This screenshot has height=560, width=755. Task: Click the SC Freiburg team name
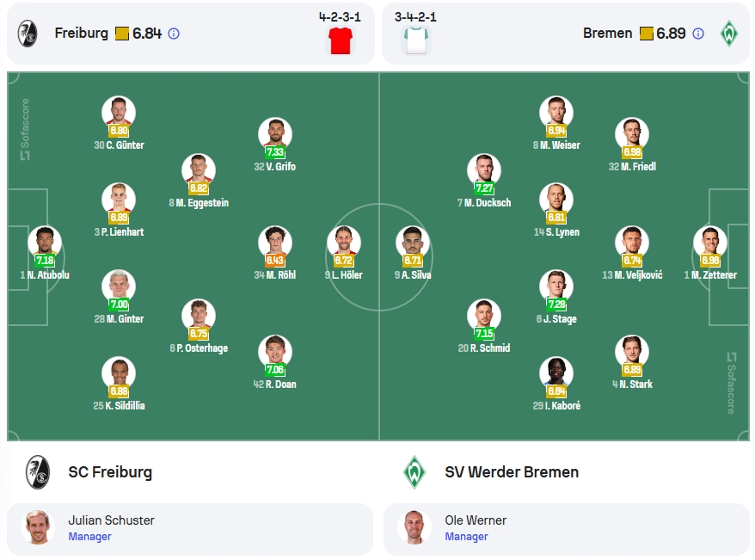[110, 472]
